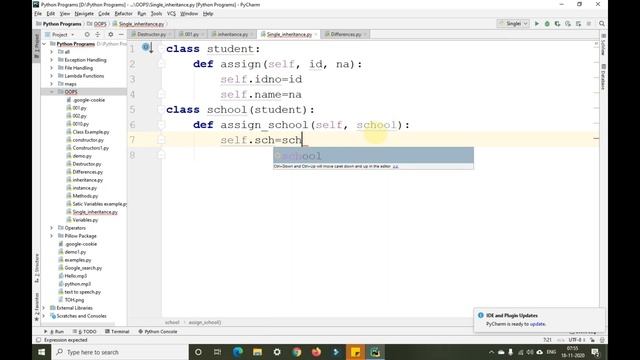This screenshot has width=640, height=360.
Task: Open the Structure side tool window
Action: click(37, 268)
